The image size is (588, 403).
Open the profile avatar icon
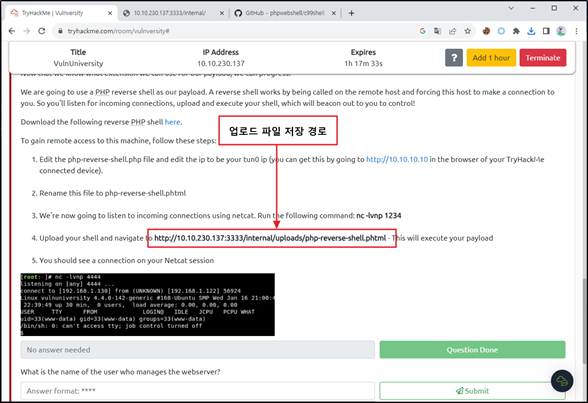click(x=561, y=31)
